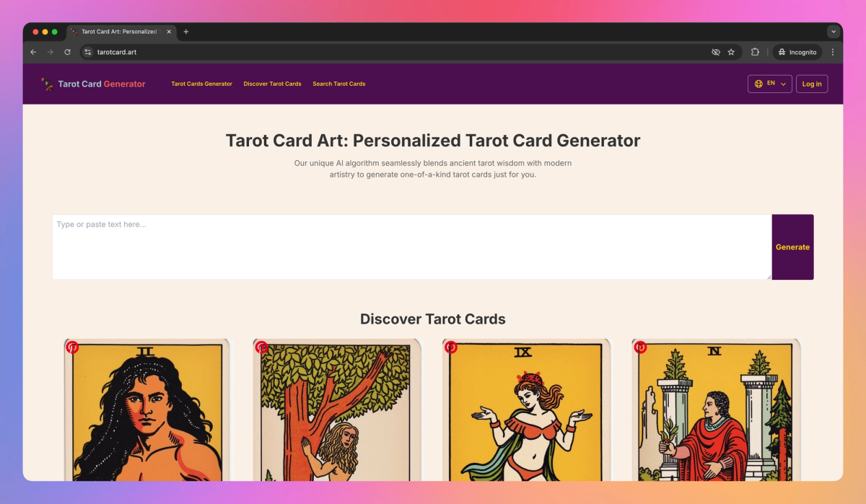Screen dimensions: 866x504
Task: Open Discover Tarot Cards nav link
Action: [273, 84]
